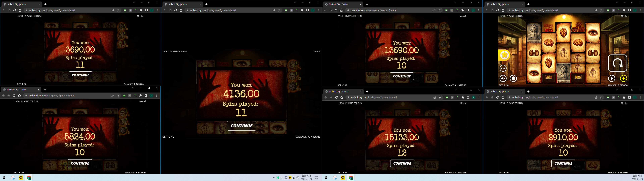Select the Nolimit City tab in 3690.00 win window

[21, 4]
